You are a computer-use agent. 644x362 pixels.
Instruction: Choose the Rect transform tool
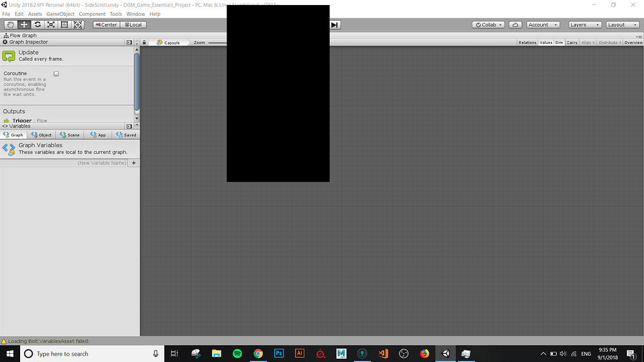pos(64,24)
